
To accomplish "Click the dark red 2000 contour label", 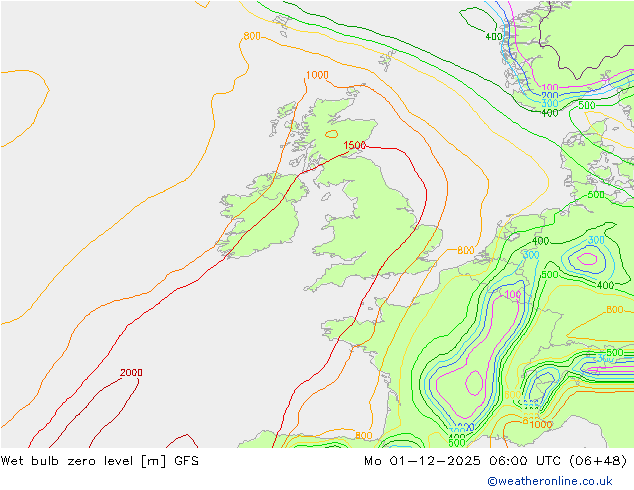I will 131,372.
